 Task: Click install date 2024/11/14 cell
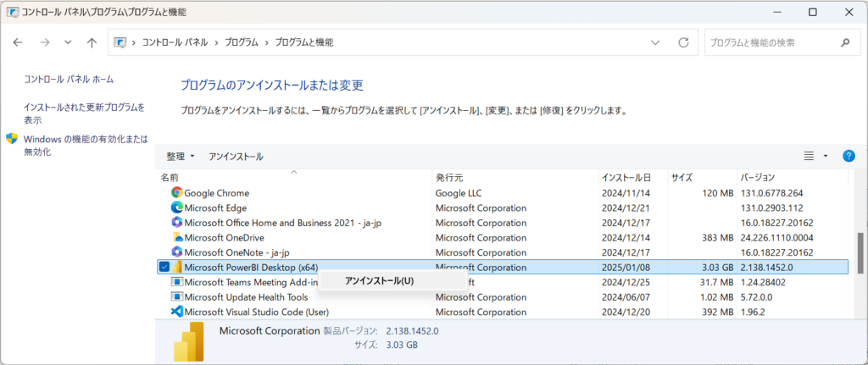(x=625, y=193)
